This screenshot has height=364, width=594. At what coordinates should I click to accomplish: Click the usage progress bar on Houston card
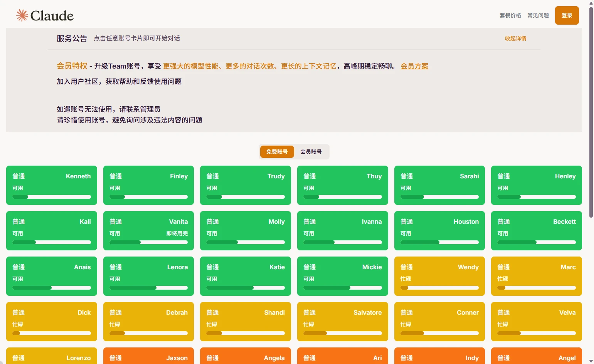tap(439, 242)
